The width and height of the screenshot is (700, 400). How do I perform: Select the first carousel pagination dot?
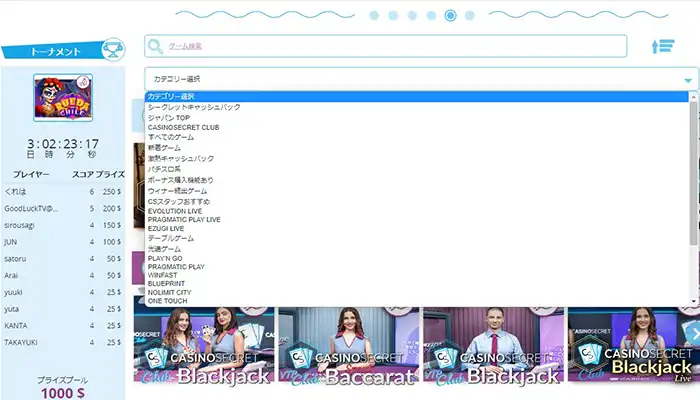pyautogui.click(x=374, y=16)
